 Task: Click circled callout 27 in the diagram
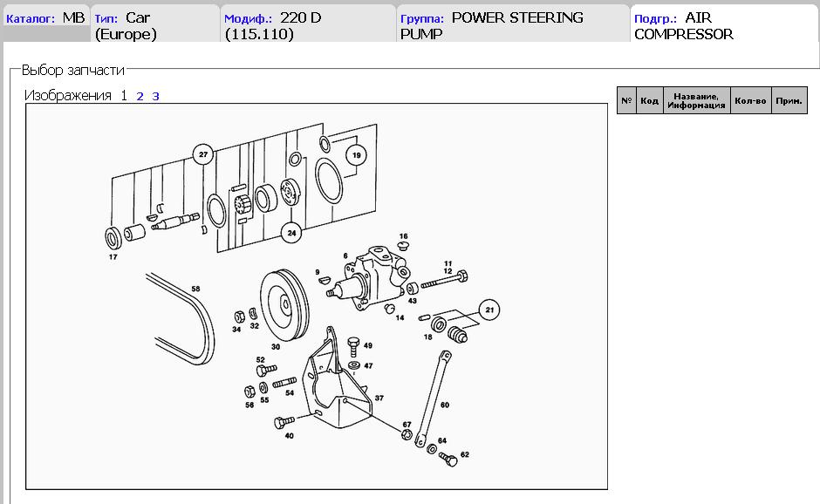coord(203,155)
